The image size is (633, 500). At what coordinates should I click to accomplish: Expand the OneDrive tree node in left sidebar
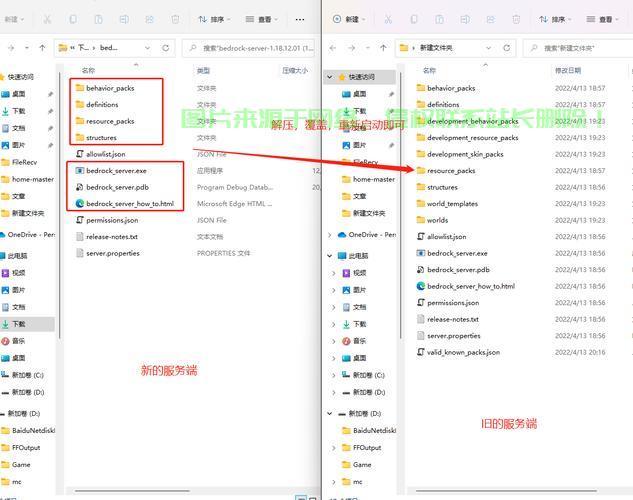pos(2,235)
